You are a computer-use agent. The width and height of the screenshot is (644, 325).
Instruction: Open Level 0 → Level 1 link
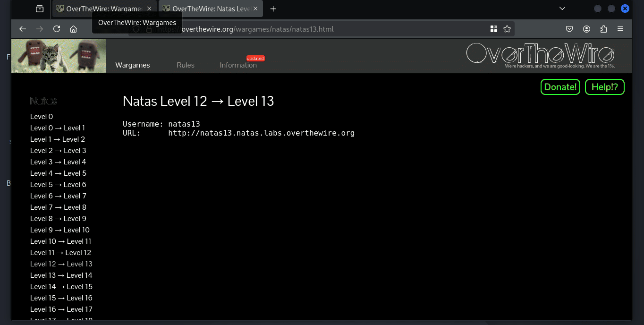(58, 128)
